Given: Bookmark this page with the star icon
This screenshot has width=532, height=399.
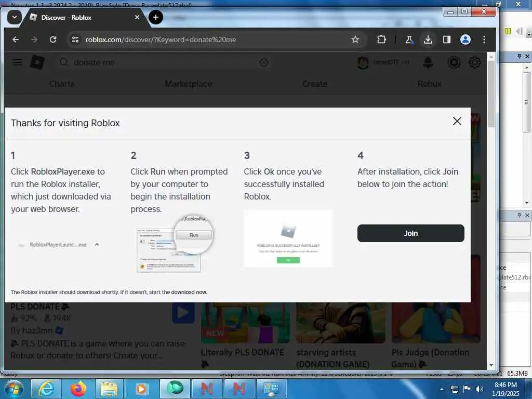Looking at the screenshot, I should [355, 39].
